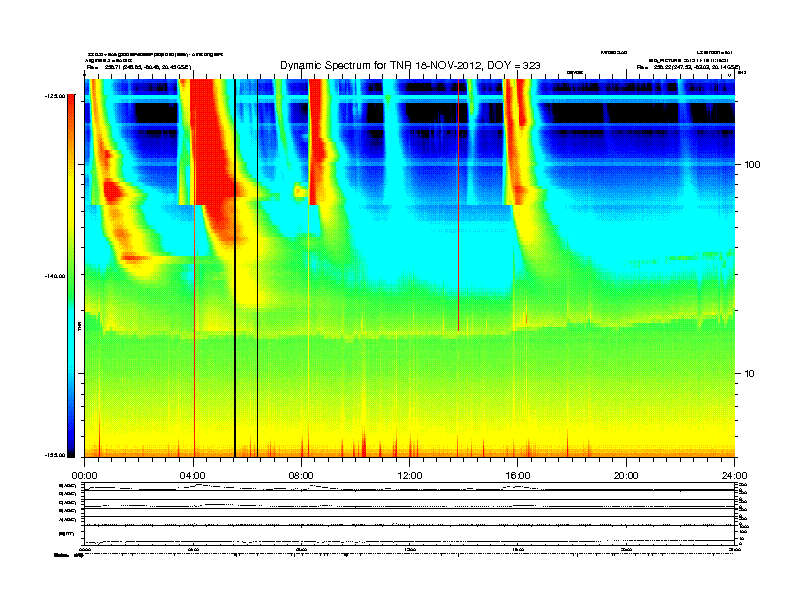Select the 00:00 time axis label
The width and height of the screenshot is (792, 612).
coord(84,476)
